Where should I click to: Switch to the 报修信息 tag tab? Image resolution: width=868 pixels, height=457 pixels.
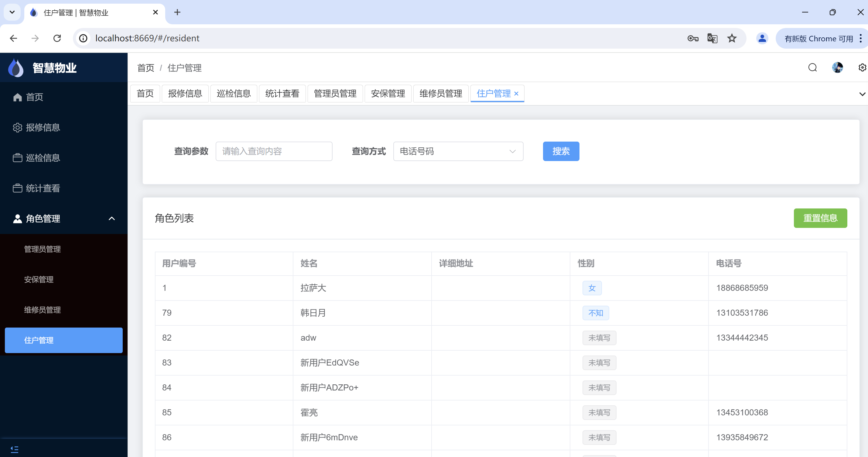point(185,94)
